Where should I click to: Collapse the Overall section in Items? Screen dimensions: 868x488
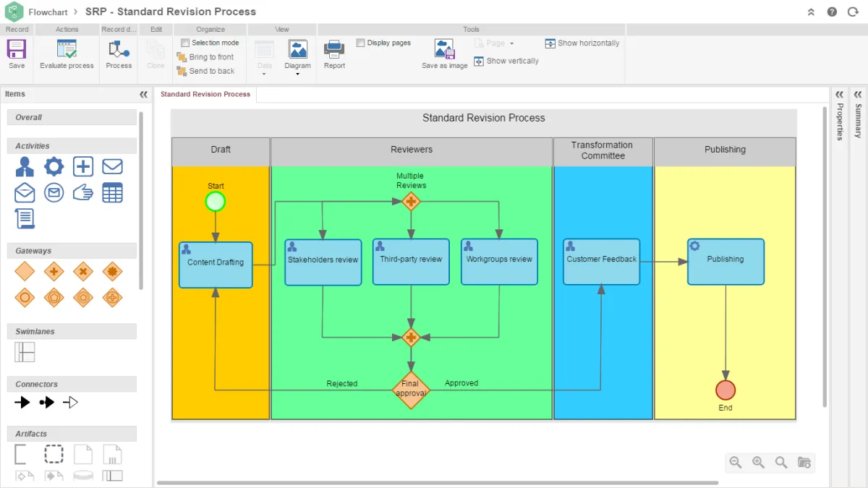(72, 117)
